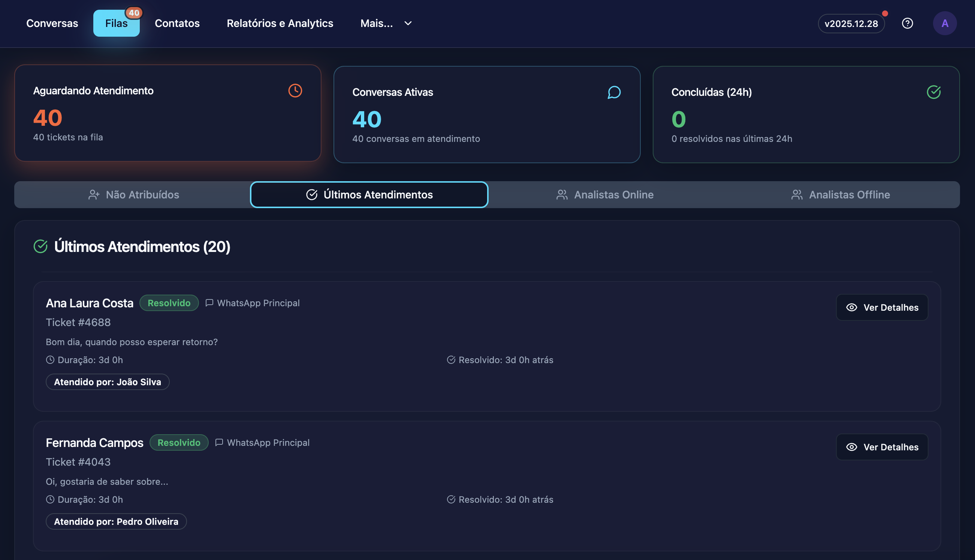
Task: Click check icon beside Últimos Atendimentos heading
Action: (40, 247)
